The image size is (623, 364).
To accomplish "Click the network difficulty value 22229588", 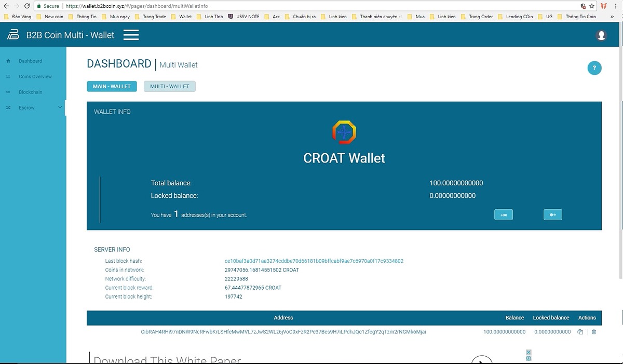I will (x=236, y=279).
